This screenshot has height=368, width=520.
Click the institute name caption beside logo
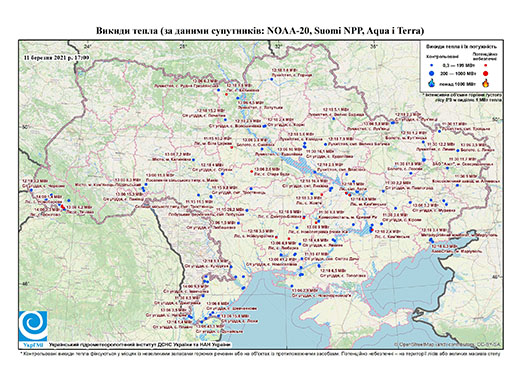click(x=140, y=344)
